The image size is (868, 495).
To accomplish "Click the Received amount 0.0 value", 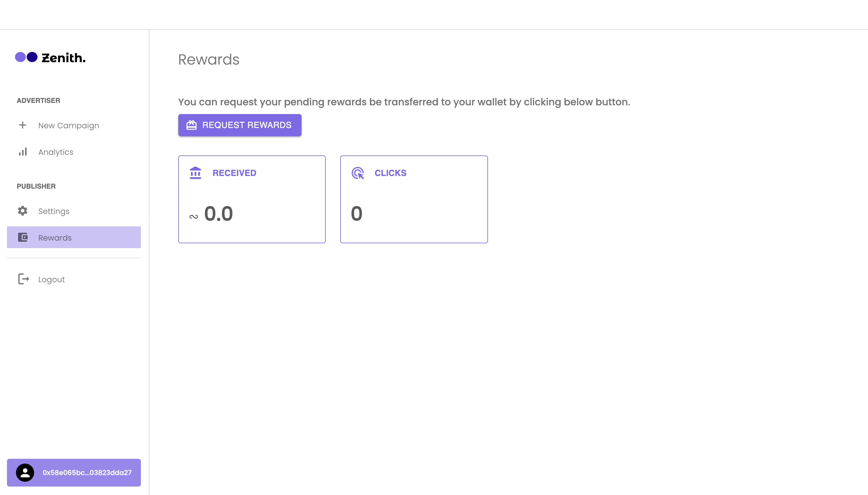I will pos(218,213).
